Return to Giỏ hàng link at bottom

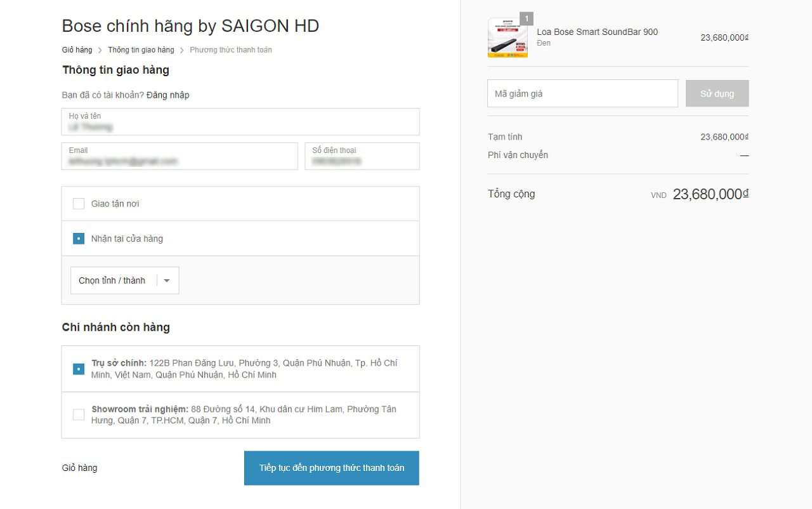[x=79, y=468]
